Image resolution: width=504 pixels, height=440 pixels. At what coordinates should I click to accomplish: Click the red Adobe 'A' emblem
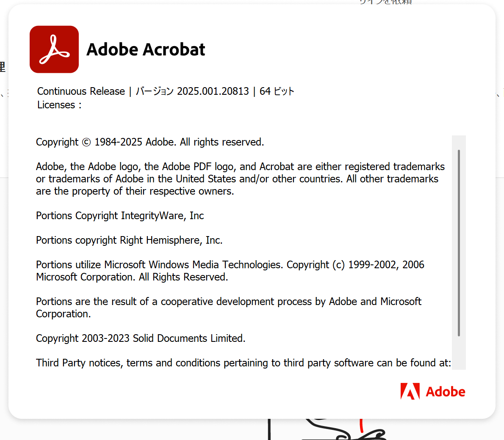[x=410, y=391]
